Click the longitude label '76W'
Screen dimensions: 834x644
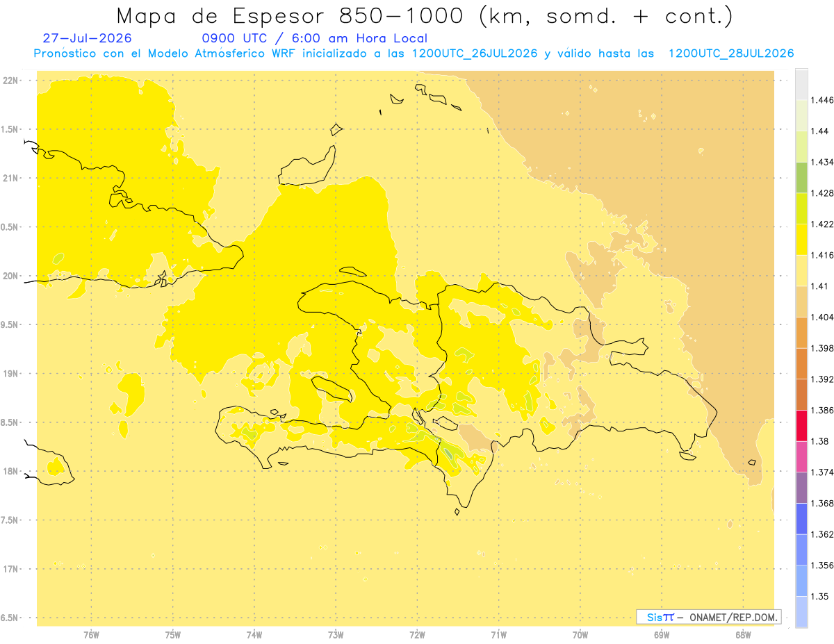91,634
